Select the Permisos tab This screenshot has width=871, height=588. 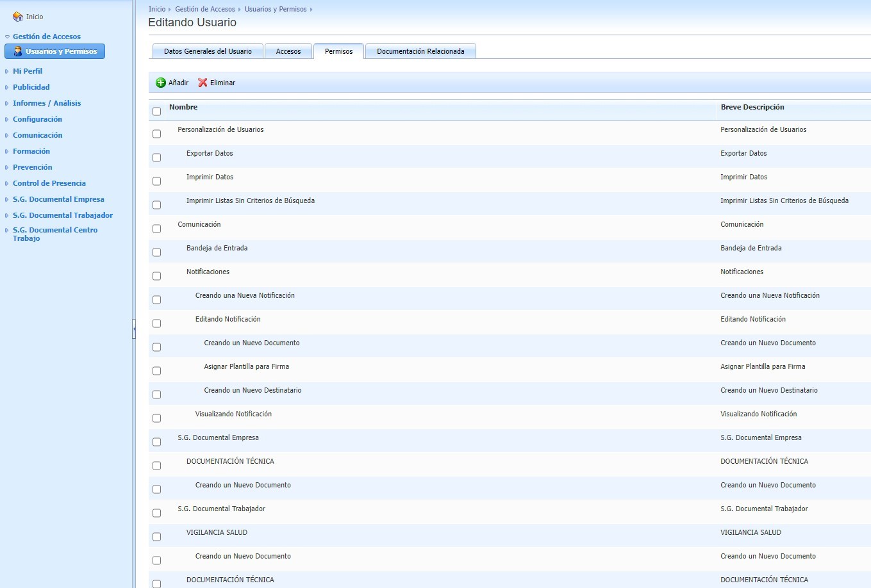(338, 51)
